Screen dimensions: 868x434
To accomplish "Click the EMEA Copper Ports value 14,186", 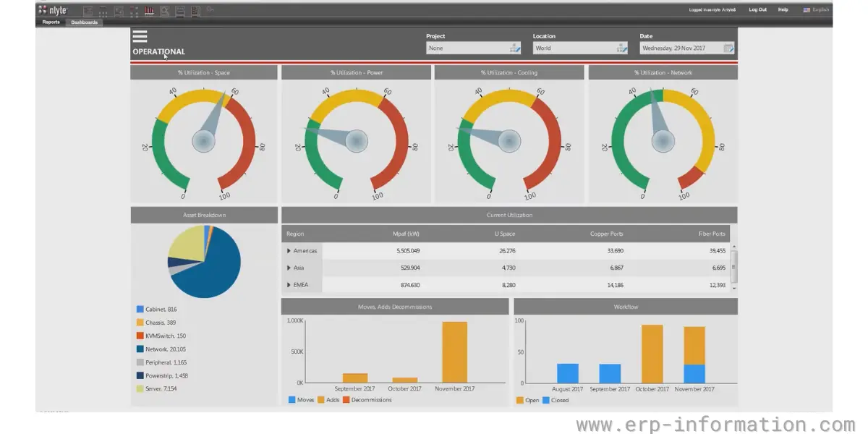I will coord(615,285).
